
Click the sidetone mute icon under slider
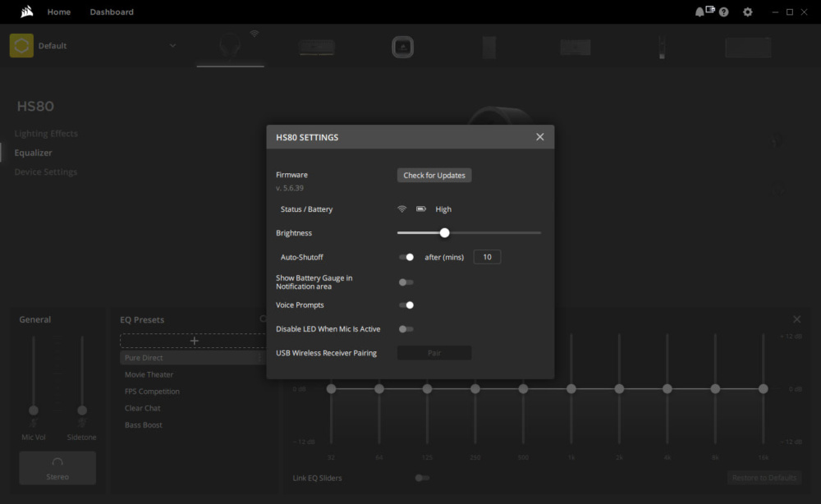pos(81,423)
